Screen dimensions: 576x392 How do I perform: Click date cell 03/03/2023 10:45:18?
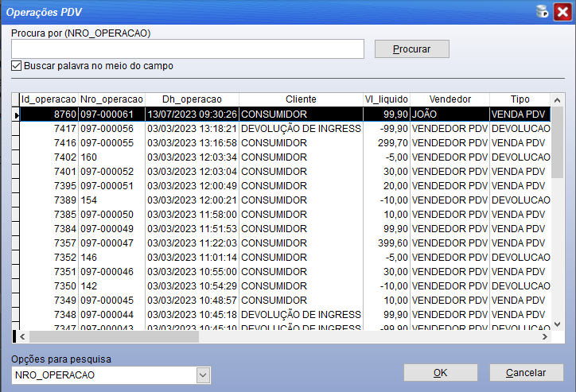(x=192, y=315)
